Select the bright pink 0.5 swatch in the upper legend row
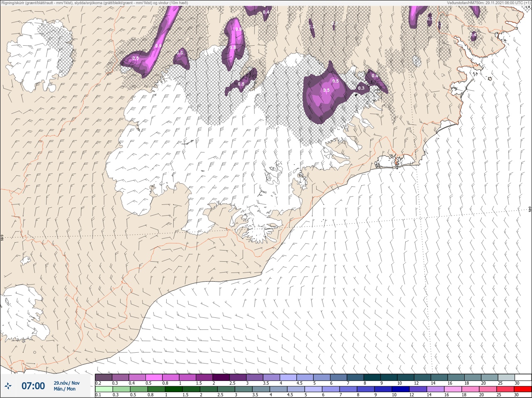 click(154, 377)
